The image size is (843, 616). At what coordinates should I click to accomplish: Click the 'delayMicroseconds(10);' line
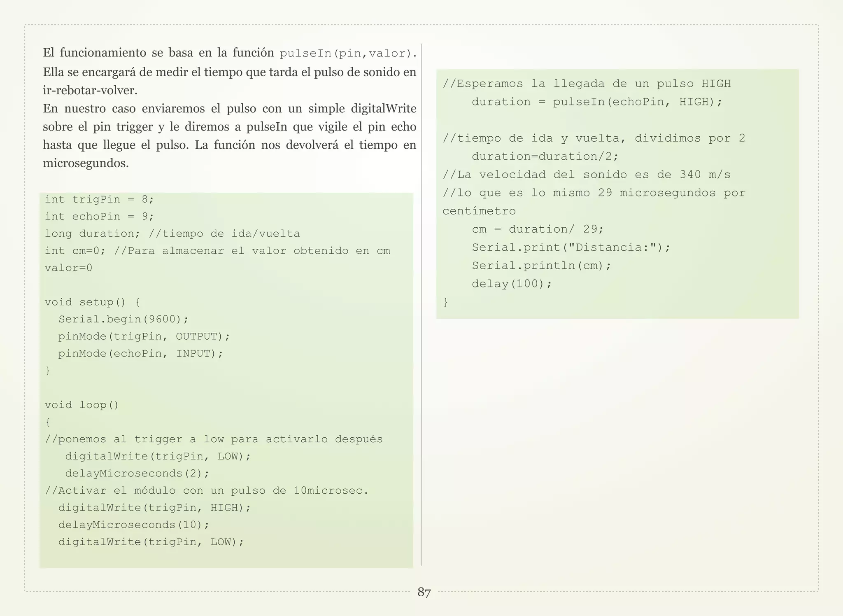coord(134,525)
